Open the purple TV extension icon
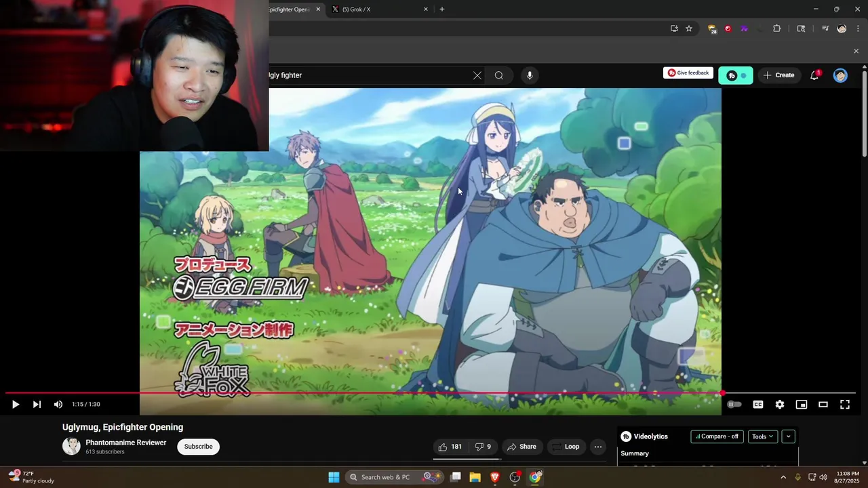This screenshot has height=488, width=868. pos(744,28)
